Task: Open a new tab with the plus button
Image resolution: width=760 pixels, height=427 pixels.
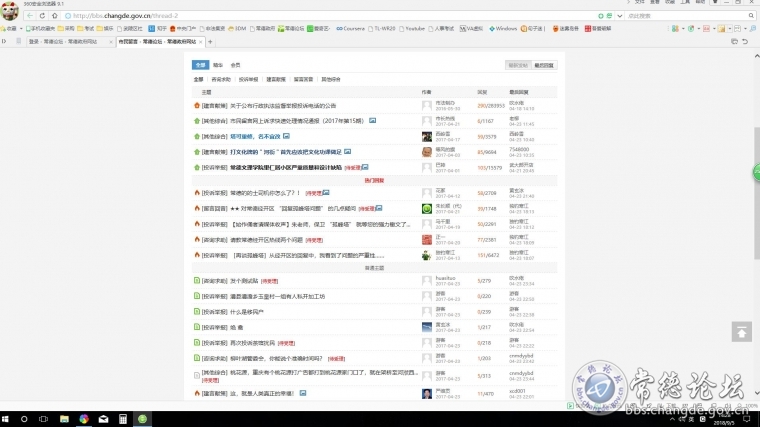Action: coord(210,42)
